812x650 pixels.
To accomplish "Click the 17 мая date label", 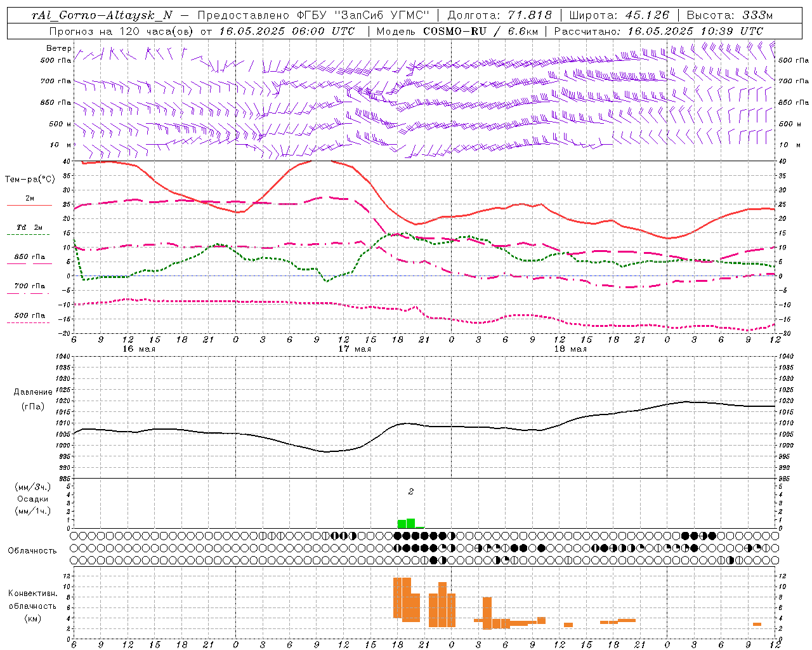I will (x=354, y=349).
